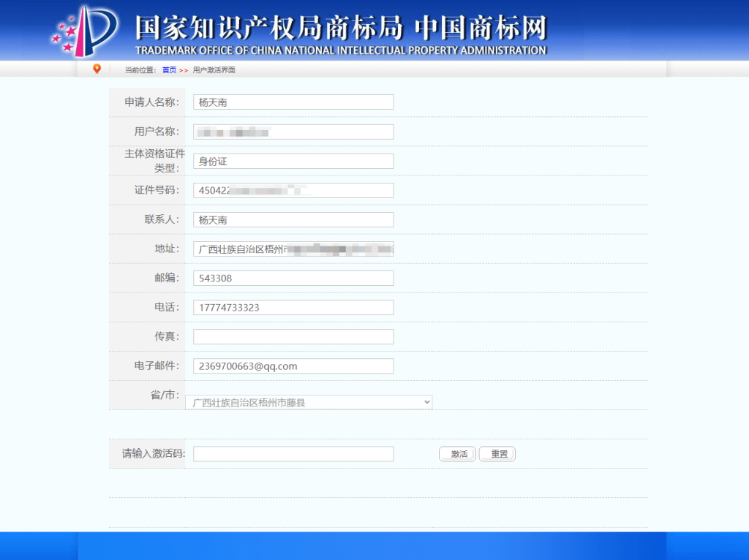Click the 请输入激活码 input field
749x560 pixels.
tap(293, 454)
